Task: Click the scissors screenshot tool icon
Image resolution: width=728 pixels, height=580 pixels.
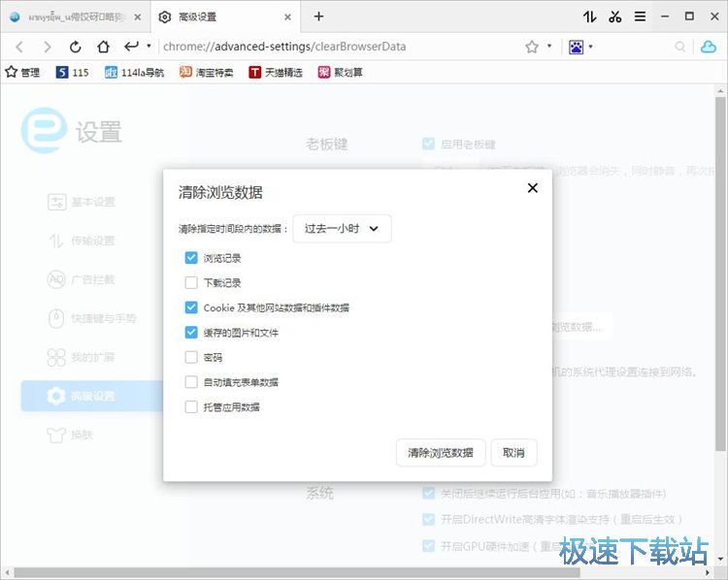Action: [x=615, y=16]
